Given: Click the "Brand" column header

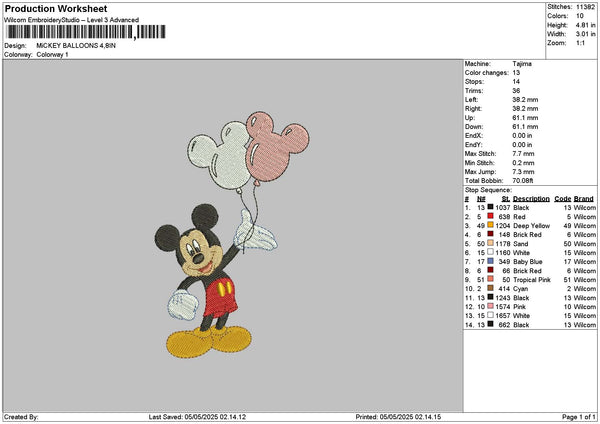Looking at the screenshot, I should coord(584,199).
